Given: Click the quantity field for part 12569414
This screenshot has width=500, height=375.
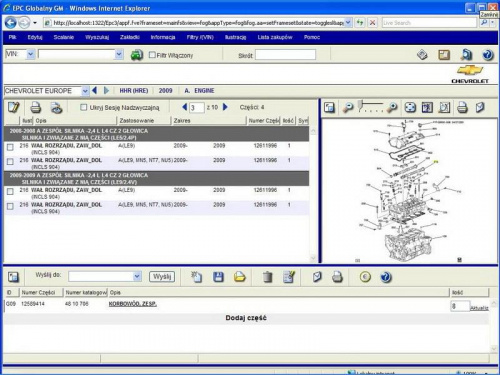Looking at the screenshot, I should tap(460, 306).
